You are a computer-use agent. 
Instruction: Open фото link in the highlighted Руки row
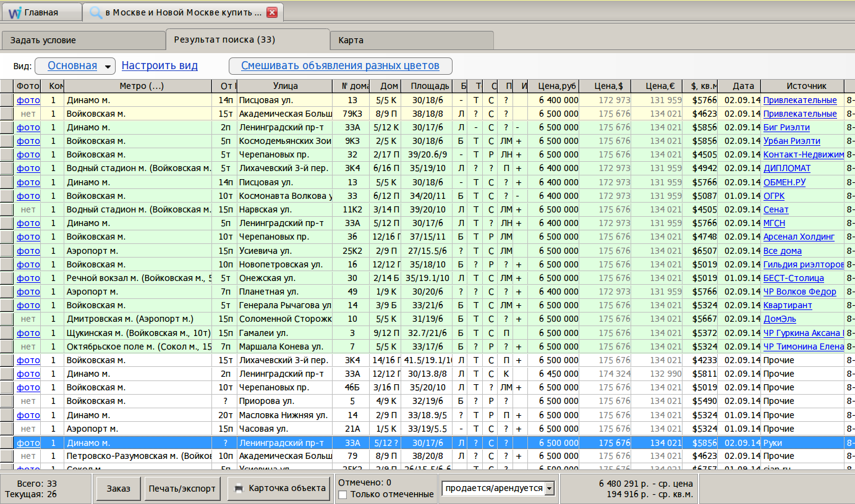(x=28, y=442)
